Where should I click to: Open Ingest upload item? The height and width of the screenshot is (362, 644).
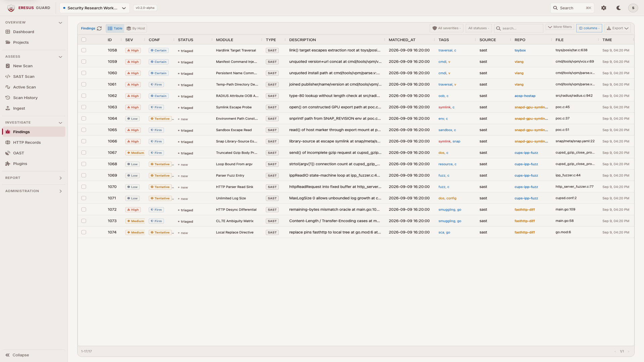tap(34, 108)
